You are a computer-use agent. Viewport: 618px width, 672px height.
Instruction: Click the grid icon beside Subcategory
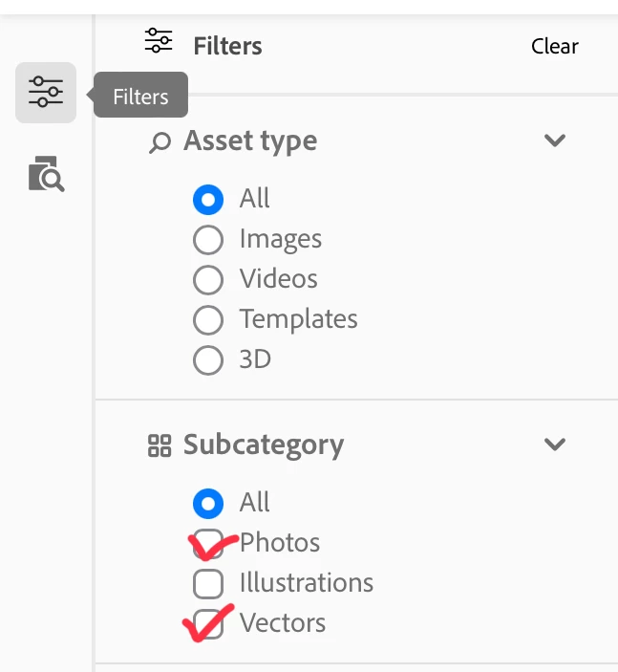tap(160, 445)
